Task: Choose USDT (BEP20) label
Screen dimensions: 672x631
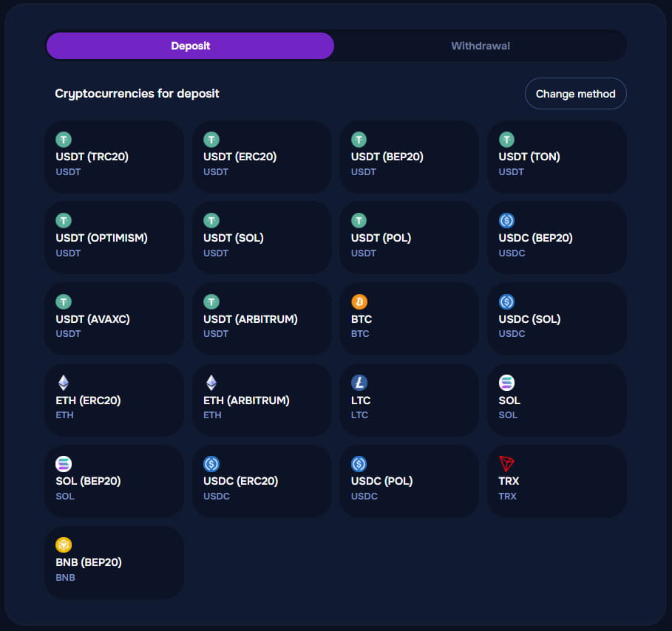Action: [387, 157]
